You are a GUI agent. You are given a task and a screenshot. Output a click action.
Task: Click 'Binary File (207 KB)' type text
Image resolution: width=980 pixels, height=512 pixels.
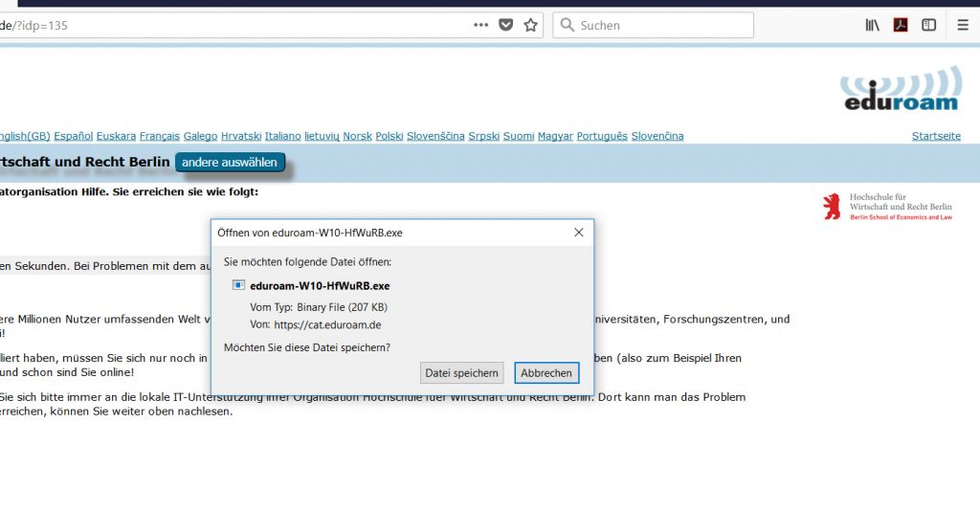tap(342, 307)
